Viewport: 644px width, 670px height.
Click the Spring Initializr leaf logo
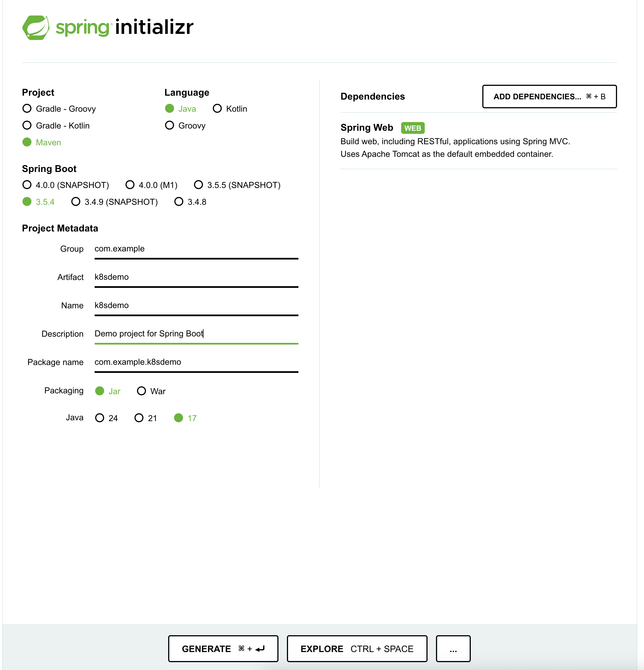[36, 27]
